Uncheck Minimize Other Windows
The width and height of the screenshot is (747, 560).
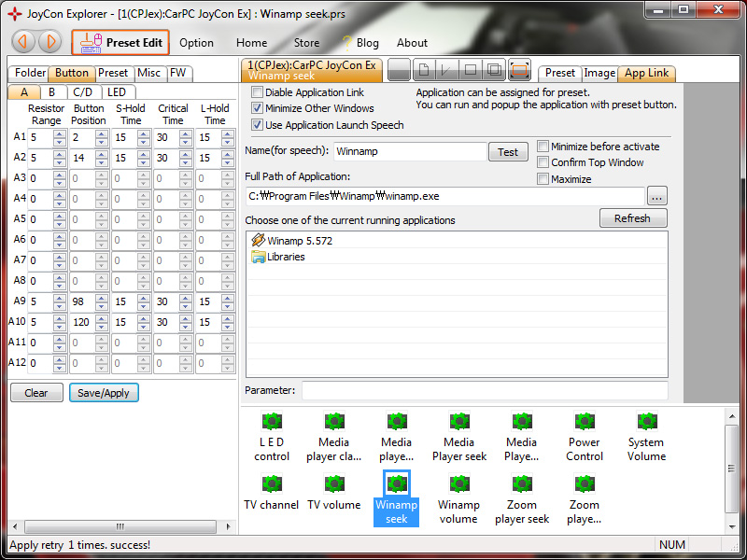(258, 108)
